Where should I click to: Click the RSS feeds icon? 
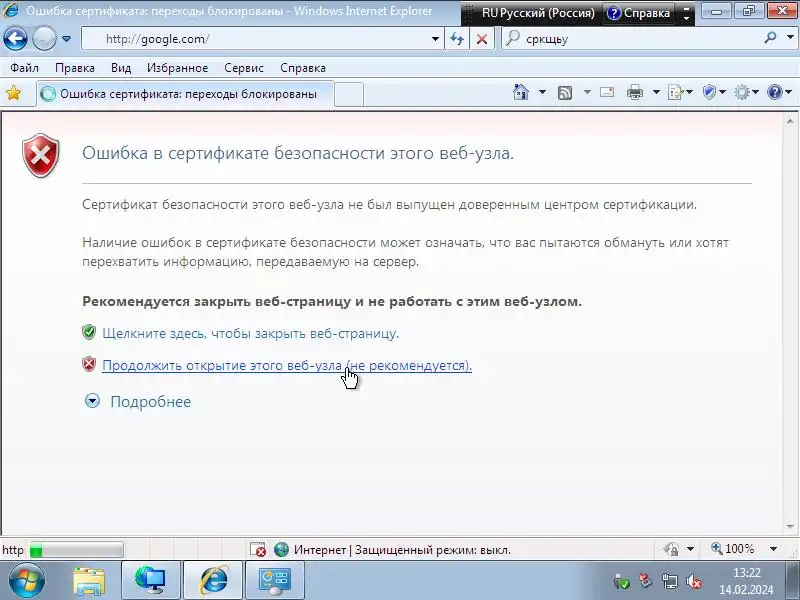tap(565, 92)
